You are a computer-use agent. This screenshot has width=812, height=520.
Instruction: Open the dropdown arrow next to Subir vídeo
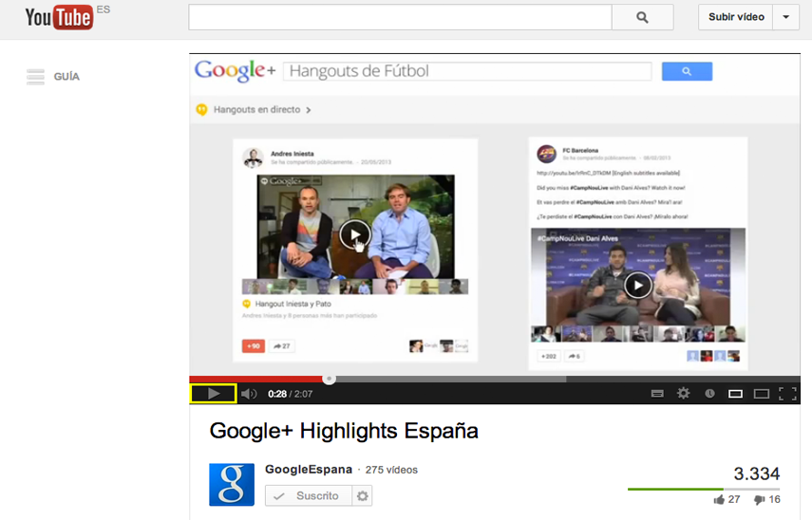click(x=786, y=17)
